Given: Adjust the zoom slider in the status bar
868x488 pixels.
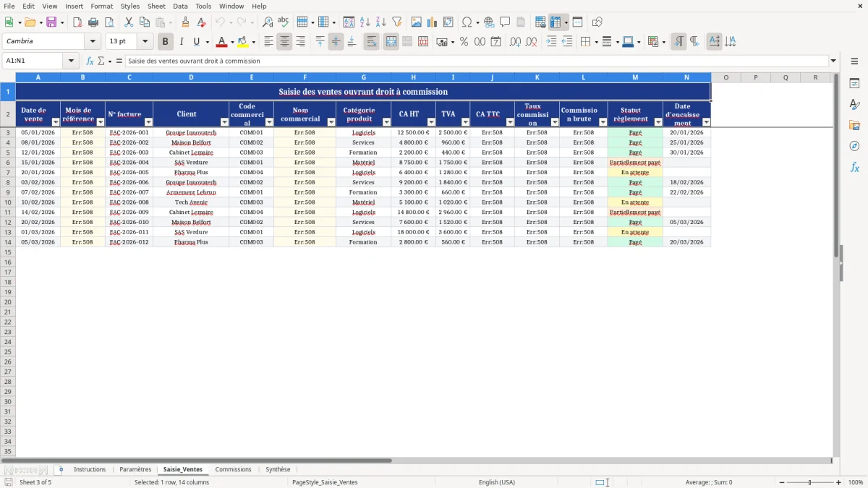Looking at the screenshot, I should [x=809, y=482].
